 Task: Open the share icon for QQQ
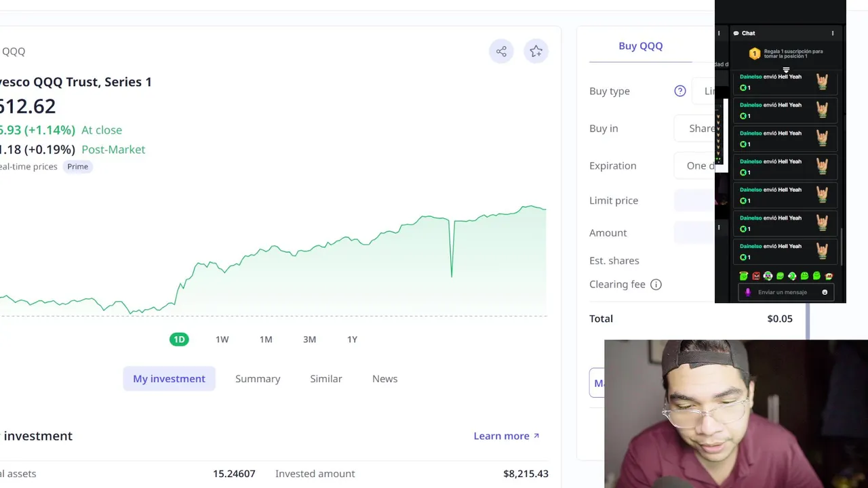[x=501, y=52]
